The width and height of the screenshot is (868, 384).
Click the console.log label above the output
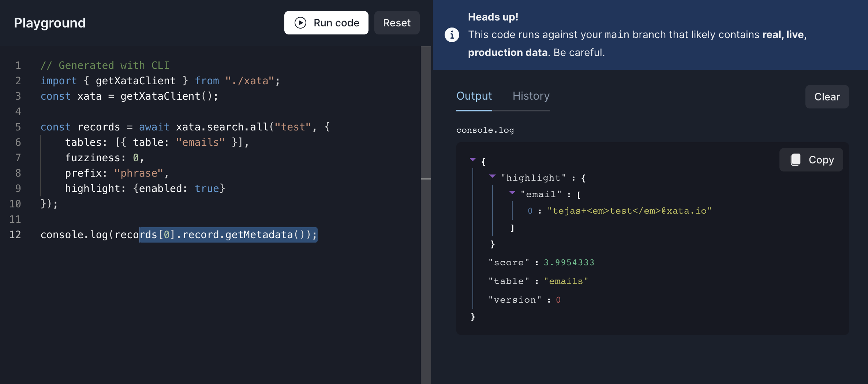pyautogui.click(x=485, y=130)
